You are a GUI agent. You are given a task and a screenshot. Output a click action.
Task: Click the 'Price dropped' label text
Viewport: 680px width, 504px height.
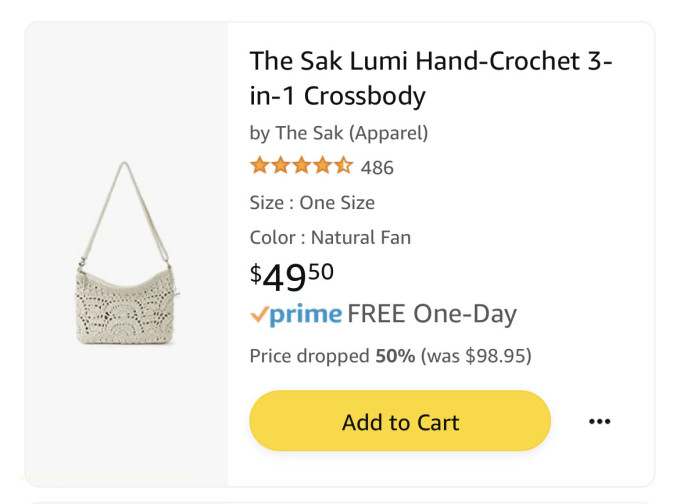309,356
